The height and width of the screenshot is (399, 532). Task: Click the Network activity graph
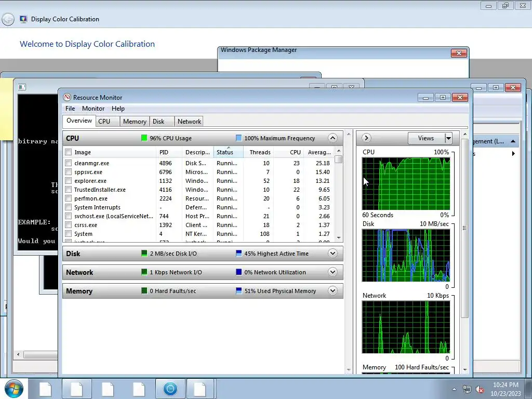click(406, 327)
